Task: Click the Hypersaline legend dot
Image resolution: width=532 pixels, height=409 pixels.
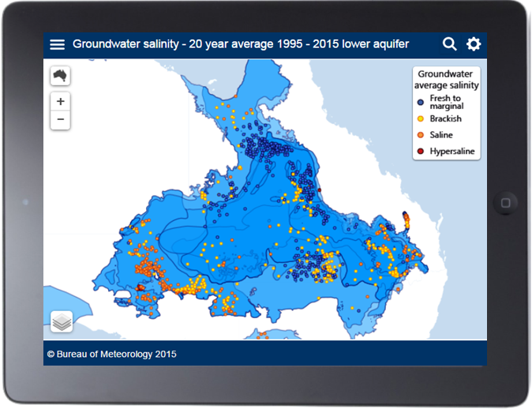Action: 421,152
